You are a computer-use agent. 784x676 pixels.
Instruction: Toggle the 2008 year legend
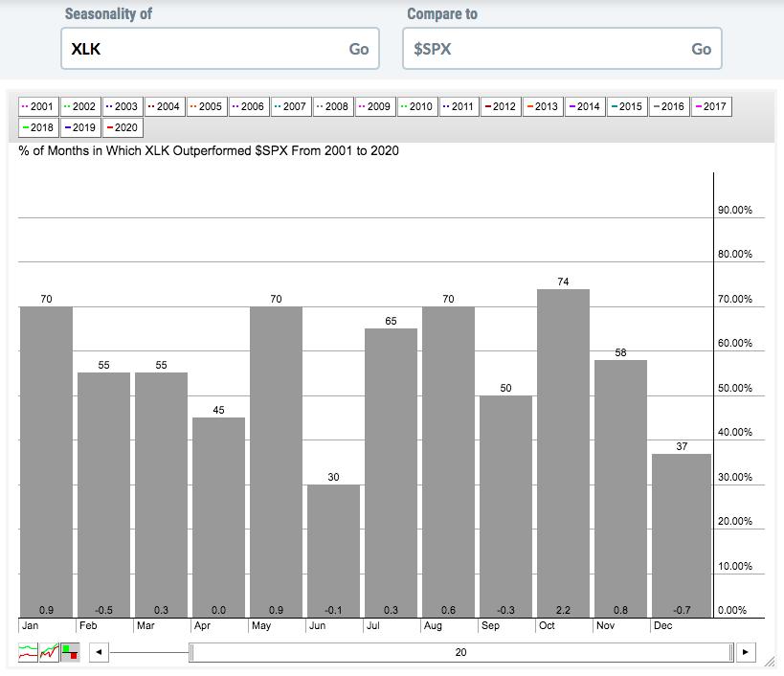tap(333, 106)
